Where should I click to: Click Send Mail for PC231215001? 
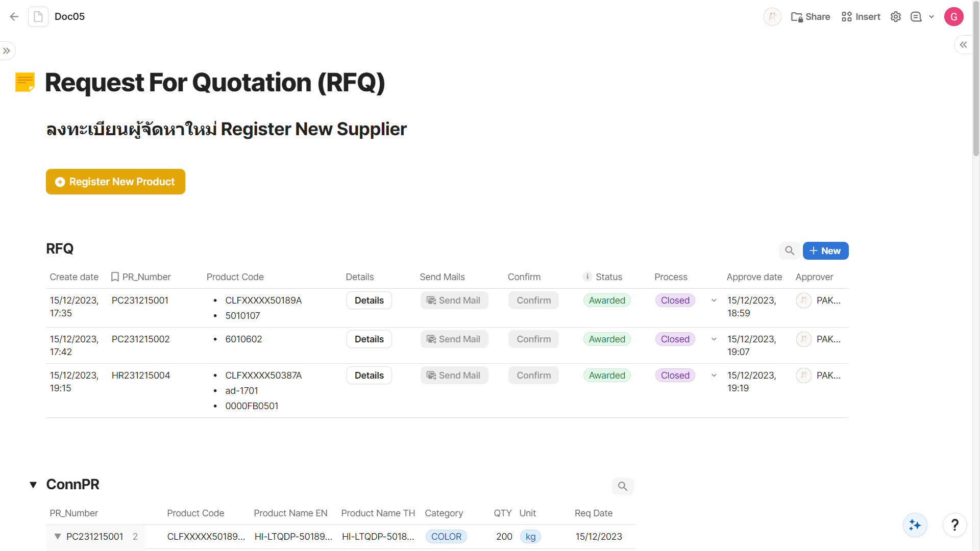(x=454, y=300)
